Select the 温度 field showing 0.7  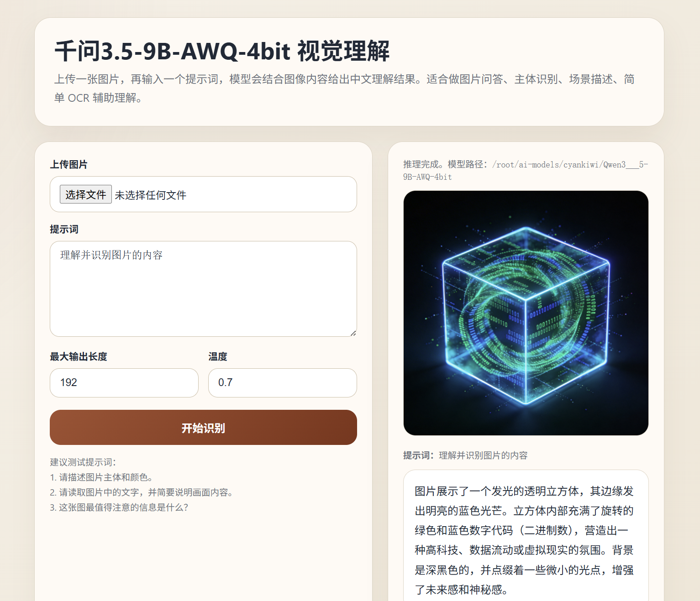[x=283, y=383]
